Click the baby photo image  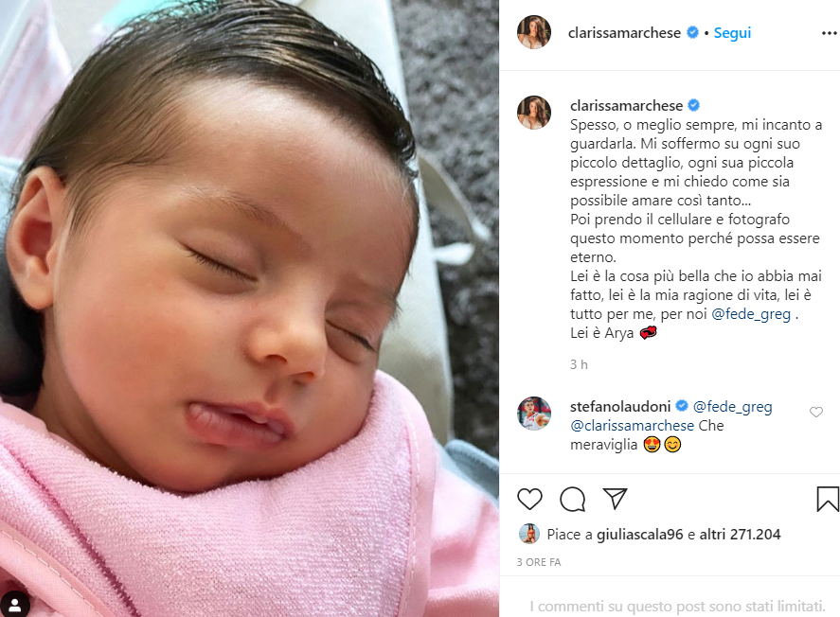click(249, 308)
